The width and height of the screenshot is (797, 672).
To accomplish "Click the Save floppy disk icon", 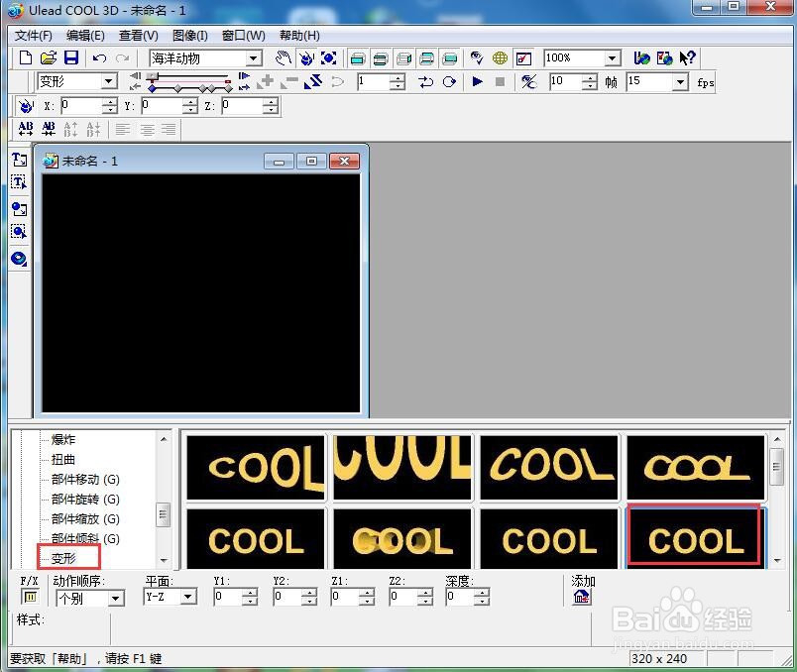I will pos(71,57).
